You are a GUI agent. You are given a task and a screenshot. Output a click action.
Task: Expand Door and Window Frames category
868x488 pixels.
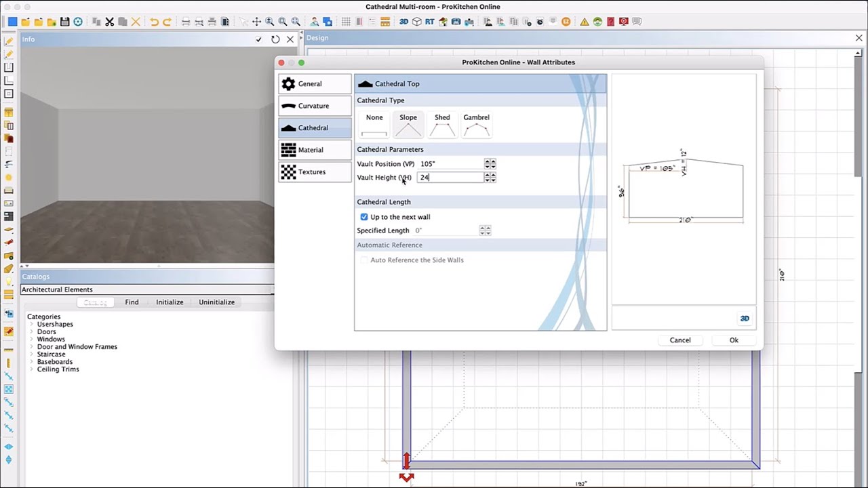[x=32, y=347]
